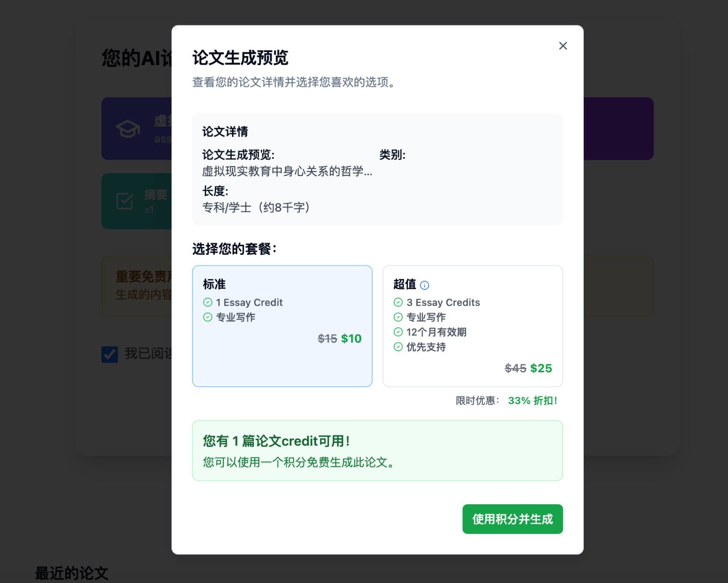Click the check icon beside 优先支持
The height and width of the screenshot is (583, 728).
398,347
